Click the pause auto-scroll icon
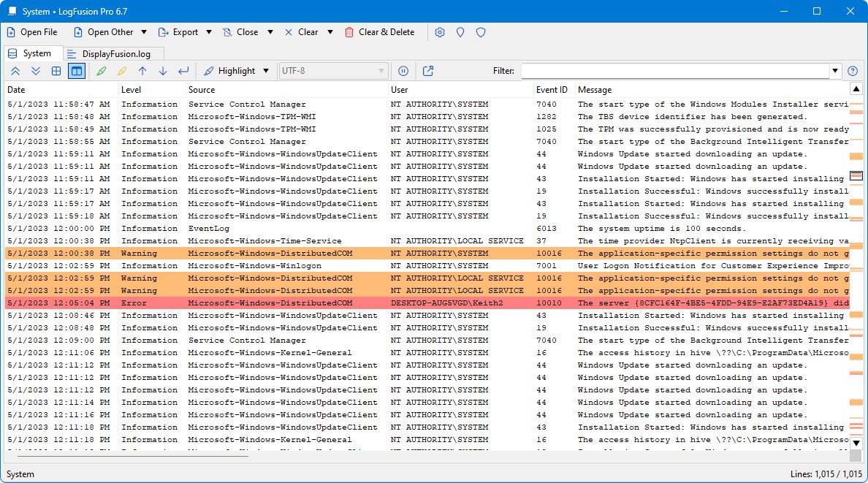 point(403,71)
